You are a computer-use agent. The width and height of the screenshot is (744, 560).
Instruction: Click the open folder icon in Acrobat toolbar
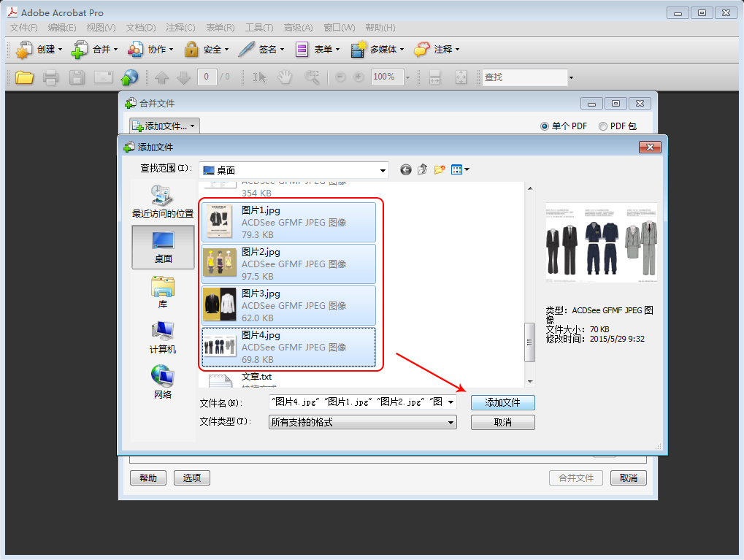click(24, 77)
